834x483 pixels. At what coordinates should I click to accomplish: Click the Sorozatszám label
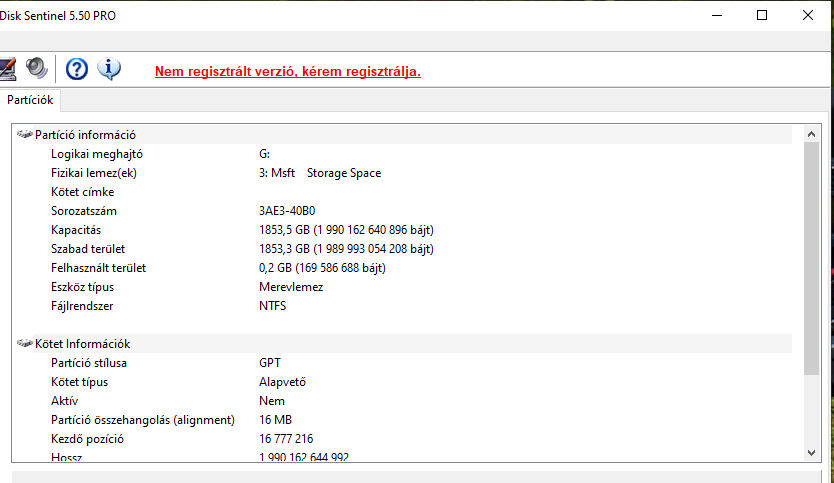point(84,211)
